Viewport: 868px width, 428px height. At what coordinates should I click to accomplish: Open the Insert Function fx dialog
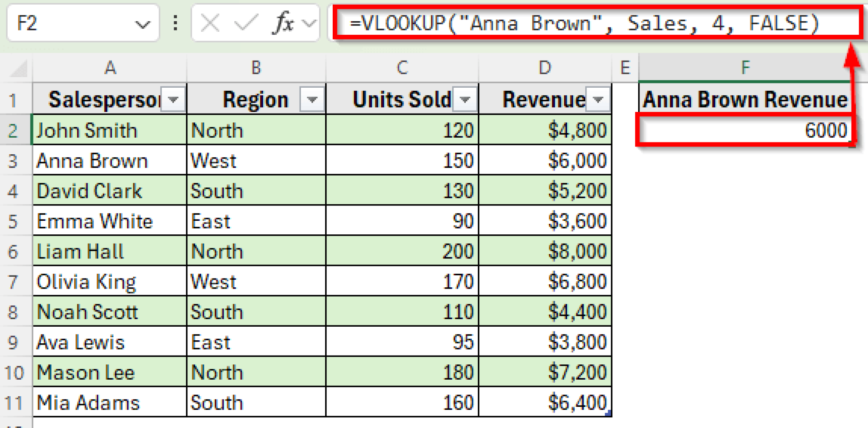pos(283,23)
